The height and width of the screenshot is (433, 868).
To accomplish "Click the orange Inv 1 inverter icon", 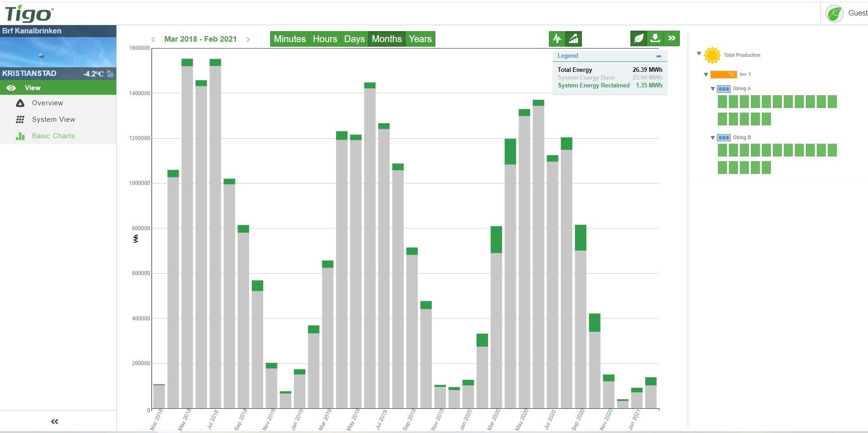I will click(723, 75).
